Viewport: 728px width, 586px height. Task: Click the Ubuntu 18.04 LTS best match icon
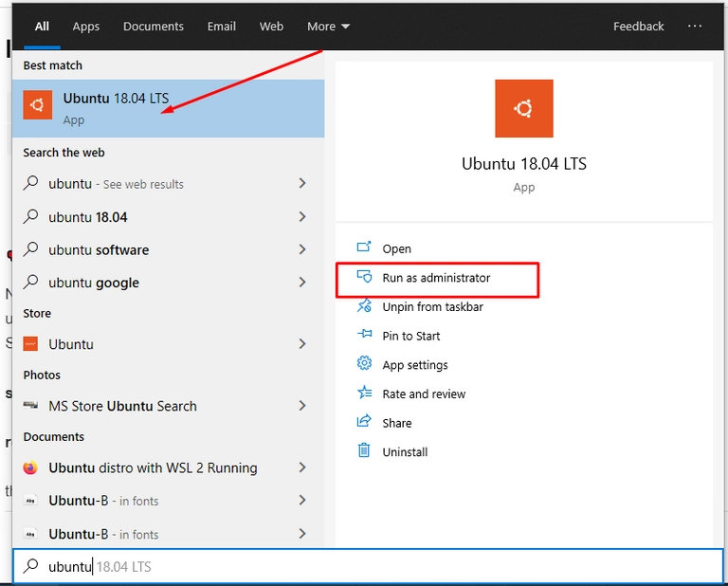pos(38,105)
